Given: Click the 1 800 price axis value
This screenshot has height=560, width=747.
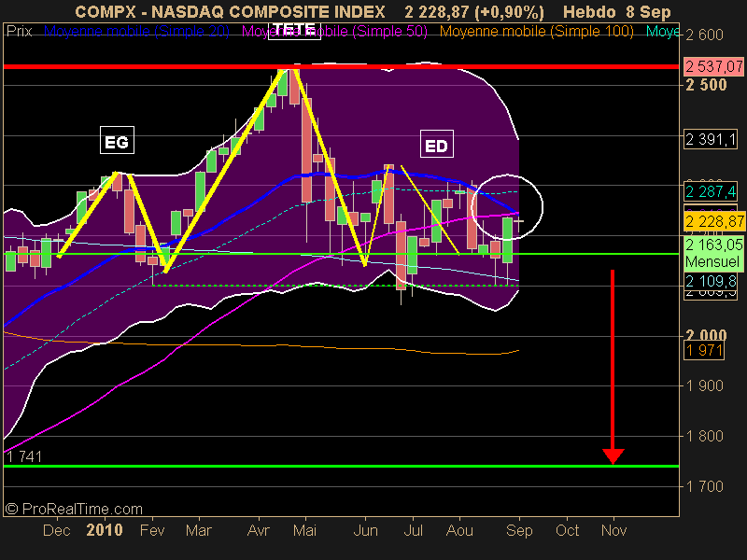Looking at the screenshot, I should 704,436.
